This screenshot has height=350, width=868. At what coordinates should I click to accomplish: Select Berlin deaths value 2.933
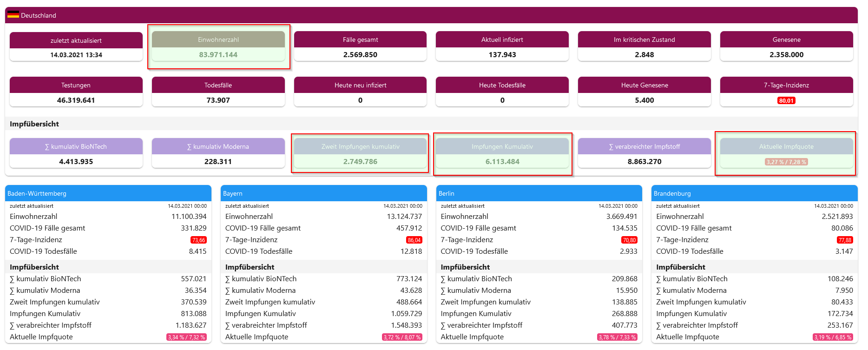click(629, 251)
